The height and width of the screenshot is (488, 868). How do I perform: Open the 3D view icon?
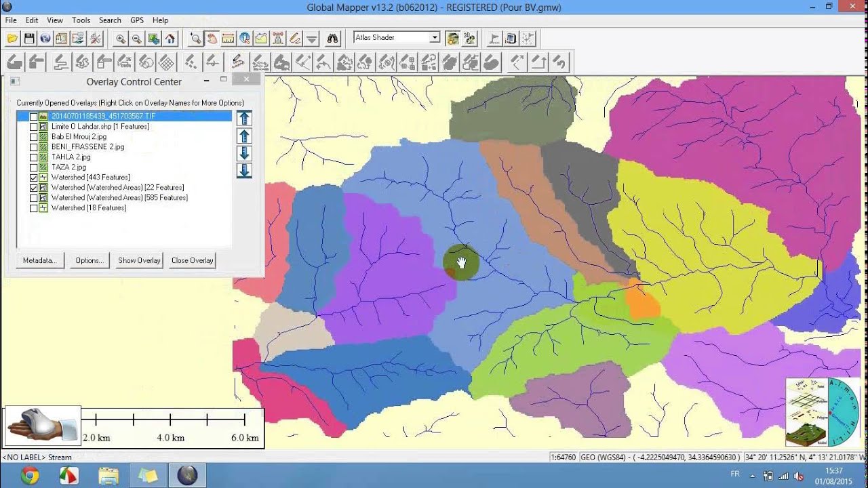(x=469, y=39)
